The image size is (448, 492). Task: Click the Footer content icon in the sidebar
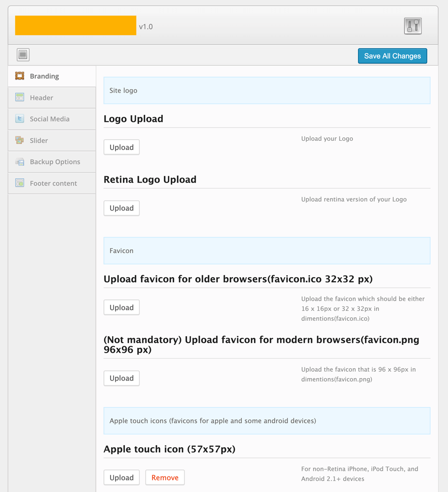(19, 183)
